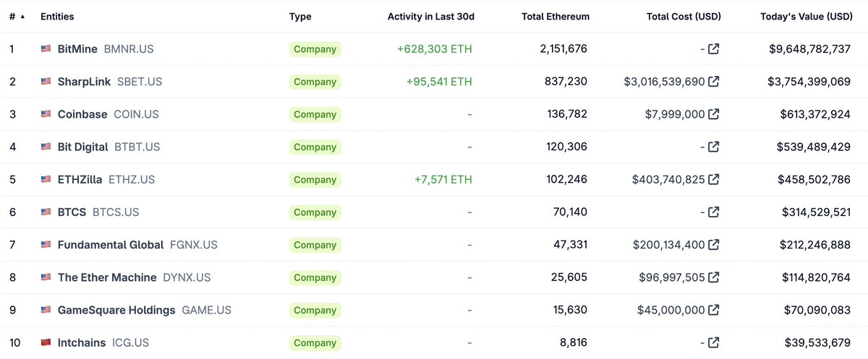The width and height of the screenshot is (868, 359).
Task: Click the US flag icon beside Fundamental Global
Action: (46, 245)
